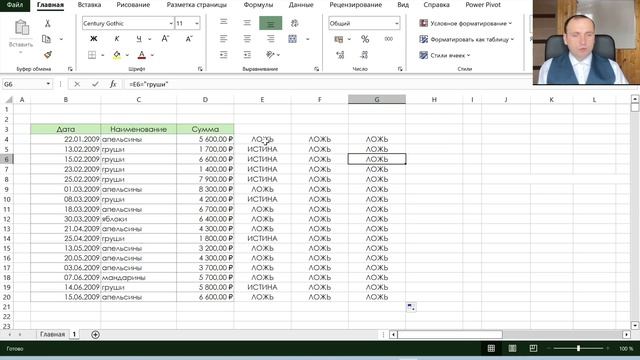Click the autofill options icon below table
Screen dimensions: 640x360
pyautogui.click(x=411, y=307)
